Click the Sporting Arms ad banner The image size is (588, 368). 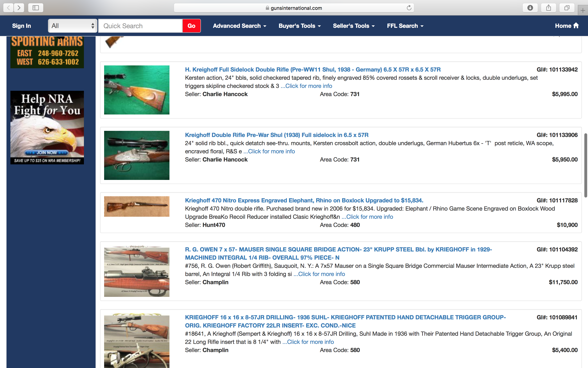(x=47, y=52)
